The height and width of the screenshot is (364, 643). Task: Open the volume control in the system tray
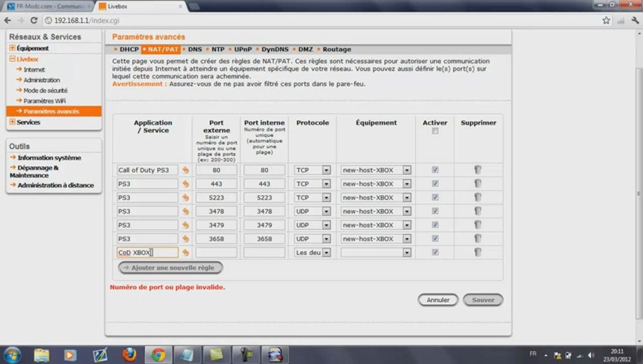tap(591, 355)
